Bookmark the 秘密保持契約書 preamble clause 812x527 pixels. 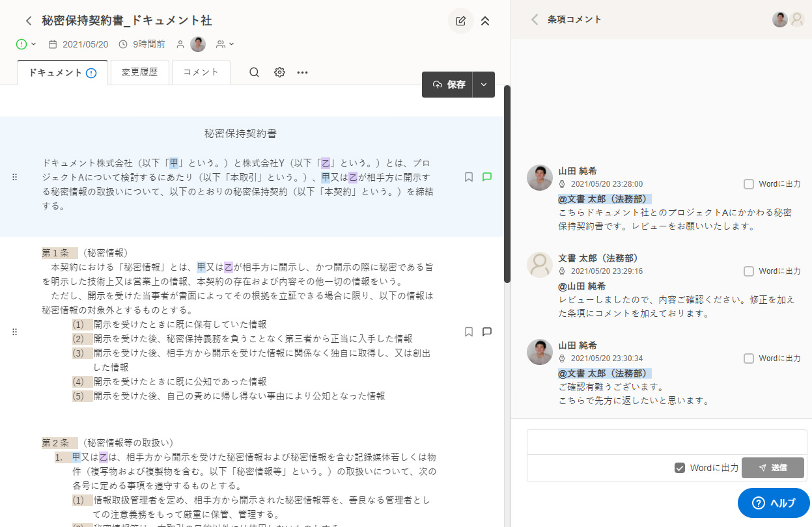pyautogui.click(x=468, y=176)
